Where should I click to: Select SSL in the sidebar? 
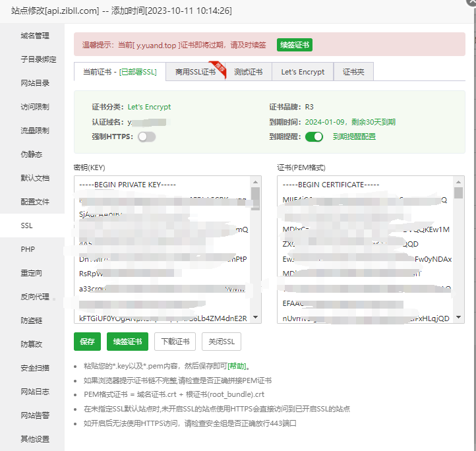(x=26, y=225)
